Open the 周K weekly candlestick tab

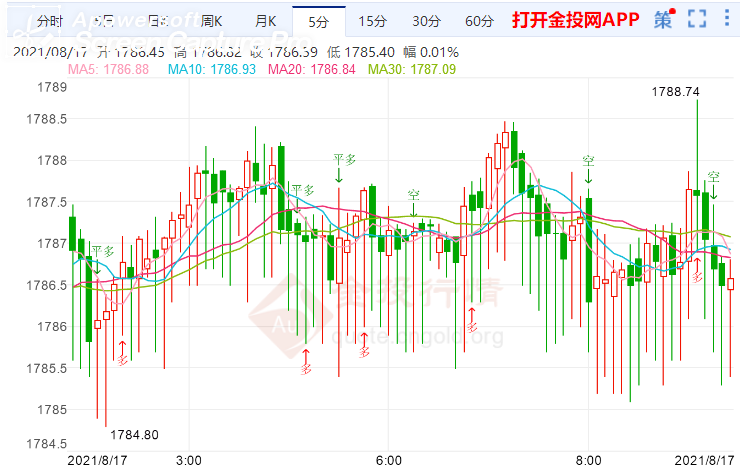(211, 21)
